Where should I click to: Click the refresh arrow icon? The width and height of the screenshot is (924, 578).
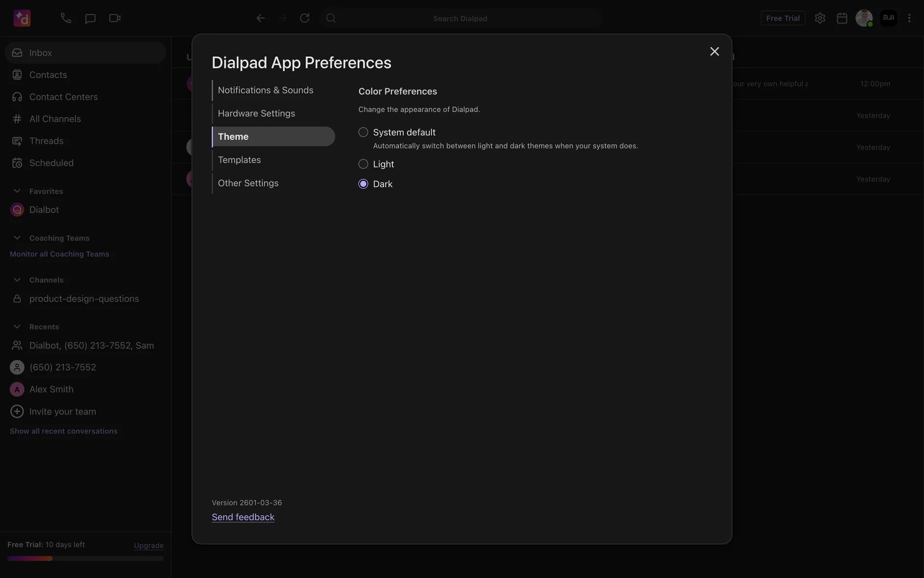(305, 18)
